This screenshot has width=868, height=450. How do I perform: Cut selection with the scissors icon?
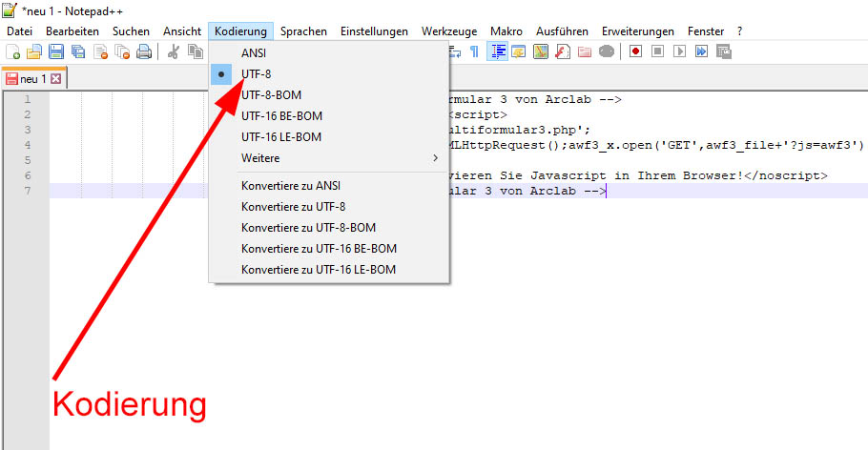(x=174, y=51)
